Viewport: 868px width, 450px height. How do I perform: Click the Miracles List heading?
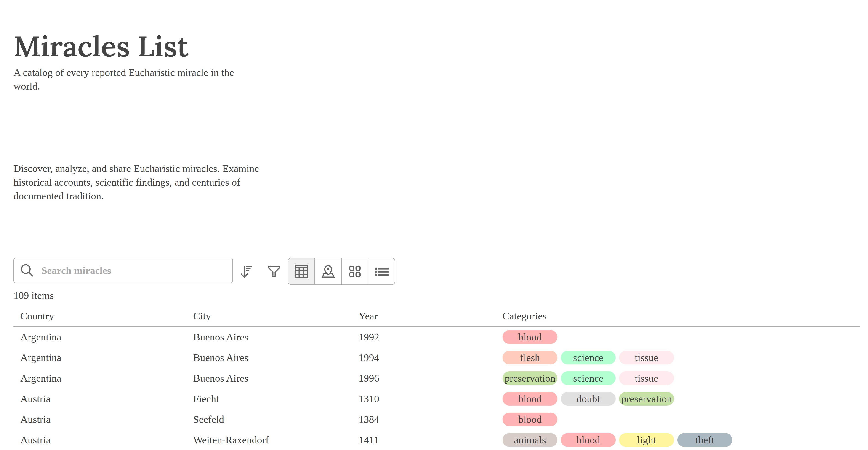click(x=101, y=46)
